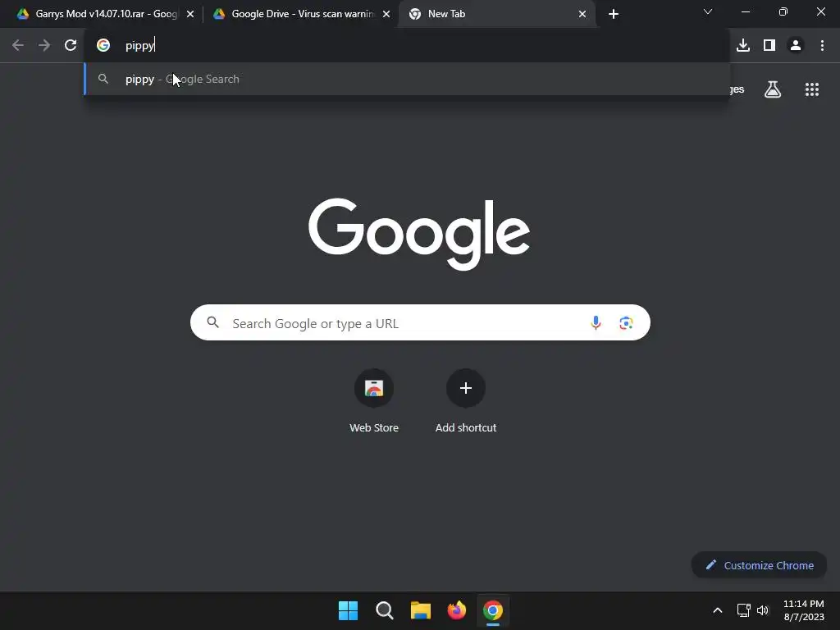Show hidden system tray icons

pyautogui.click(x=718, y=610)
